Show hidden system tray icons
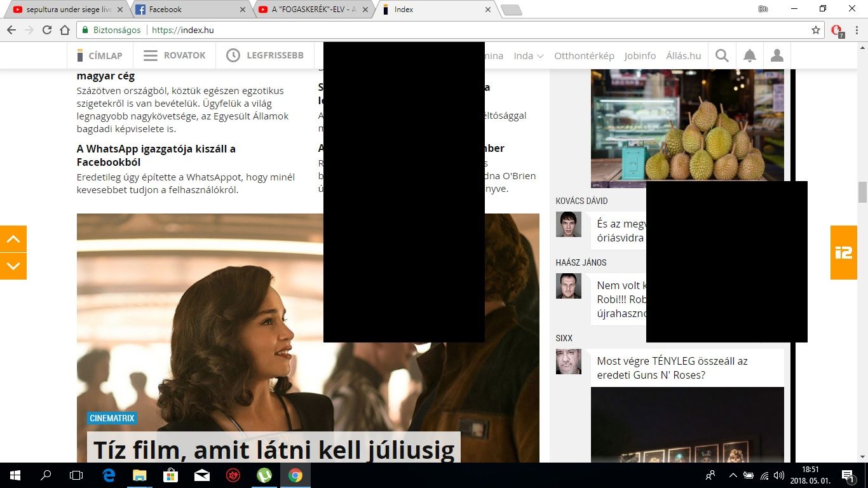The image size is (868, 488). 733,475
